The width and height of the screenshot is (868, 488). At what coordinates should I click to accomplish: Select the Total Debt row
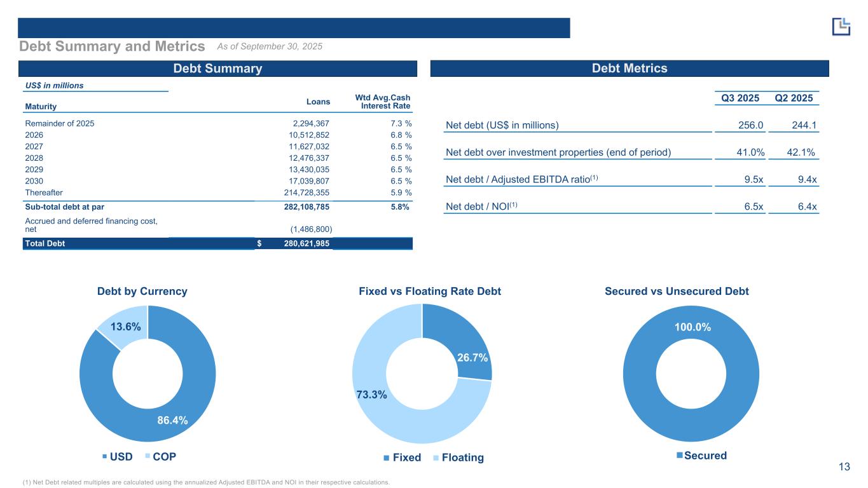point(217,243)
